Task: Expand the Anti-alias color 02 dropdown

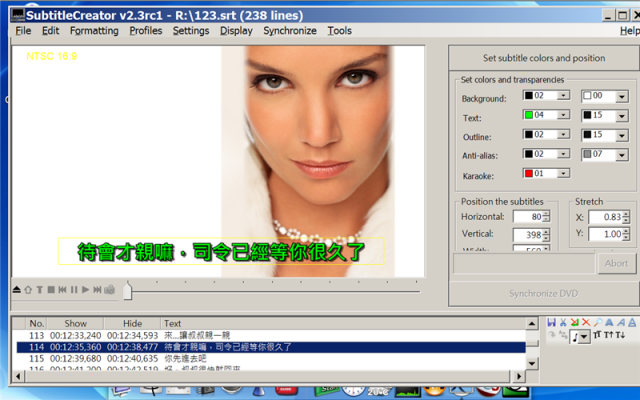Action: pos(563,154)
